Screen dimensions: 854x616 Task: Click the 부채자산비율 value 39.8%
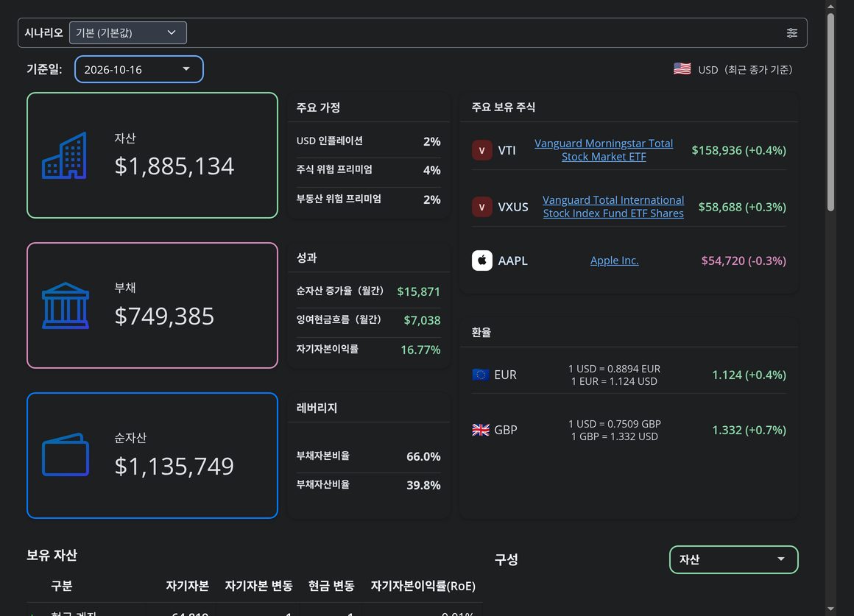coord(423,485)
